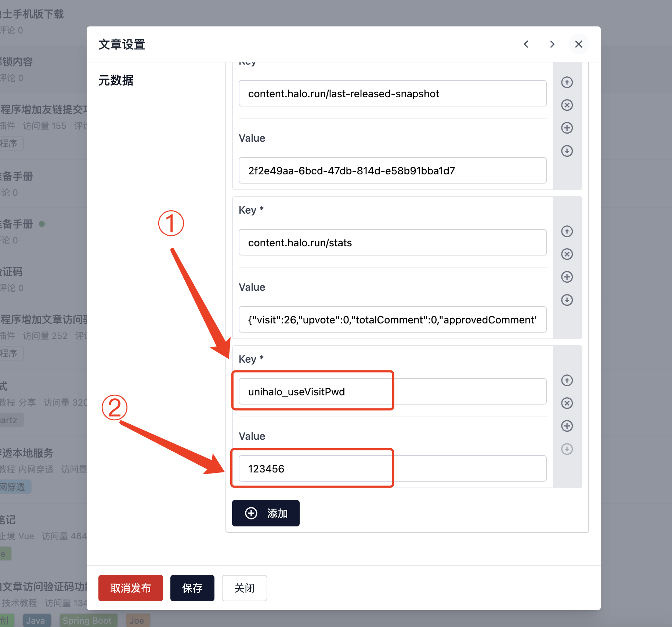Delete the unihalo_useVisitPwd entry
The height and width of the screenshot is (627, 672).
click(567, 403)
